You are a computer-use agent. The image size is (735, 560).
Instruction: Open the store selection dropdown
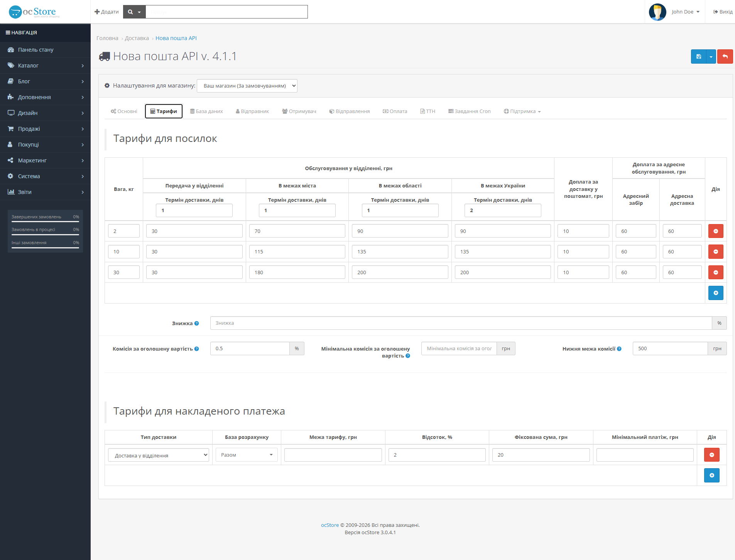coord(247,86)
